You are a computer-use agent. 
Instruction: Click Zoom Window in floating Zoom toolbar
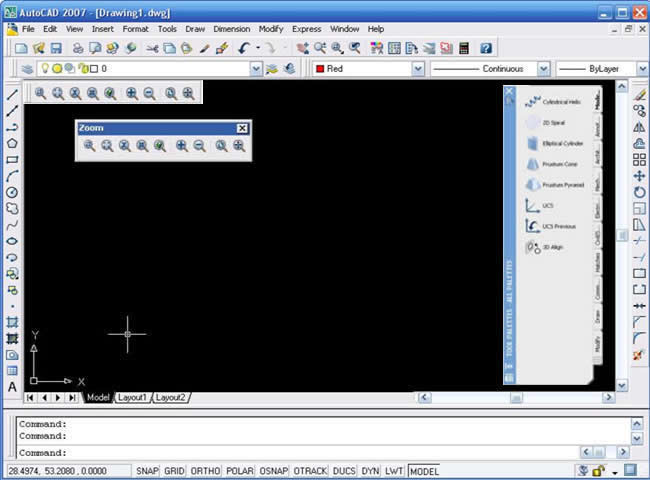point(90,145)
